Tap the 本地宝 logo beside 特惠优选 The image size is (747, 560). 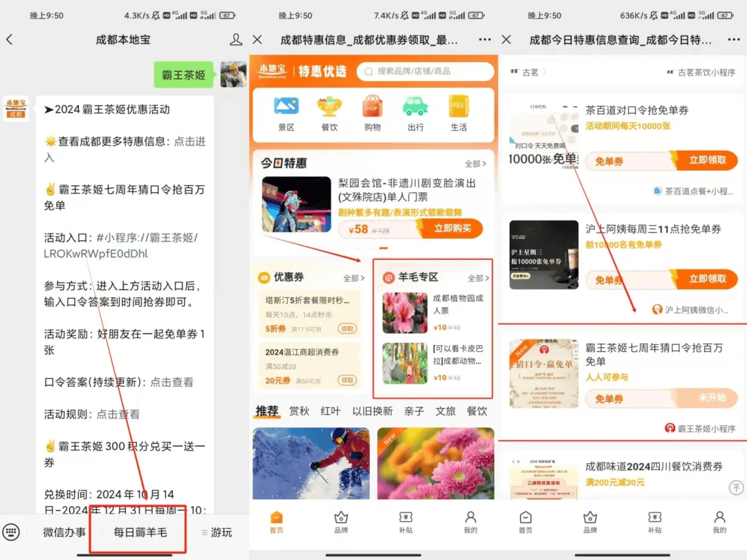(273, 71)
